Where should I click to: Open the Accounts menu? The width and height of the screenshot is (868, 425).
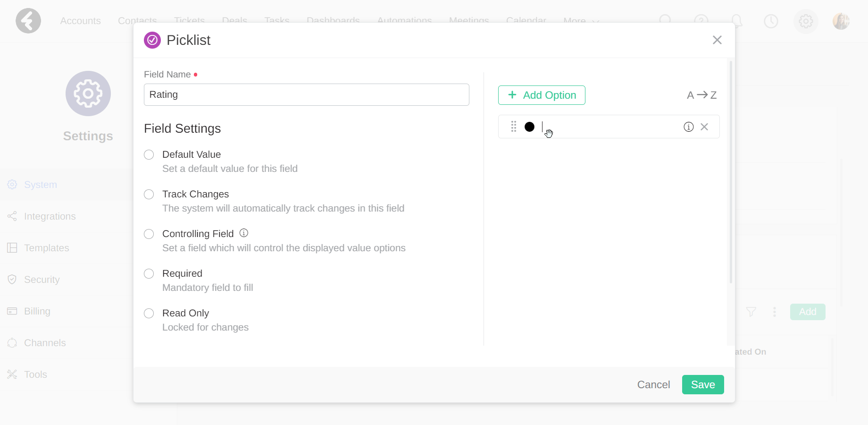pyautogui.click(x=80, y=21)
